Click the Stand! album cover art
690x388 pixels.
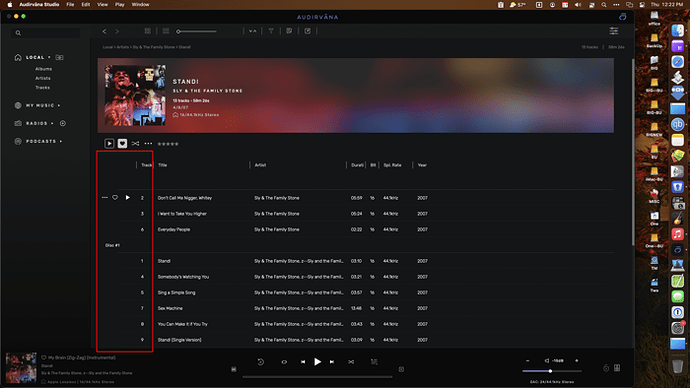(x=135, y=95)
